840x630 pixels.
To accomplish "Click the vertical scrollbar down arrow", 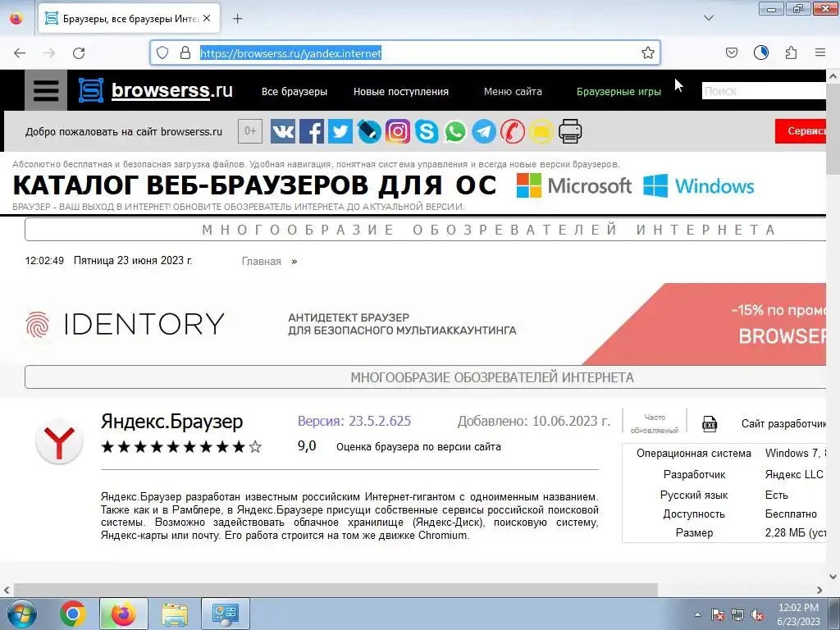I will (833, 577).
